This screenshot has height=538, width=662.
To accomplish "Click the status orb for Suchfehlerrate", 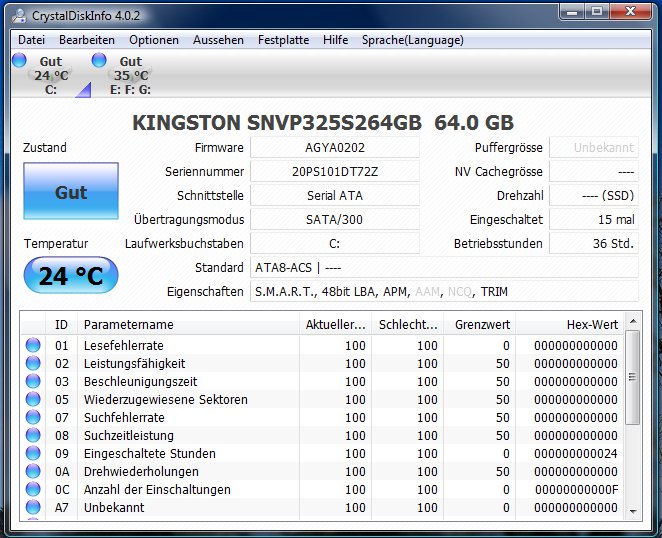I will click(x=33, y=417).
